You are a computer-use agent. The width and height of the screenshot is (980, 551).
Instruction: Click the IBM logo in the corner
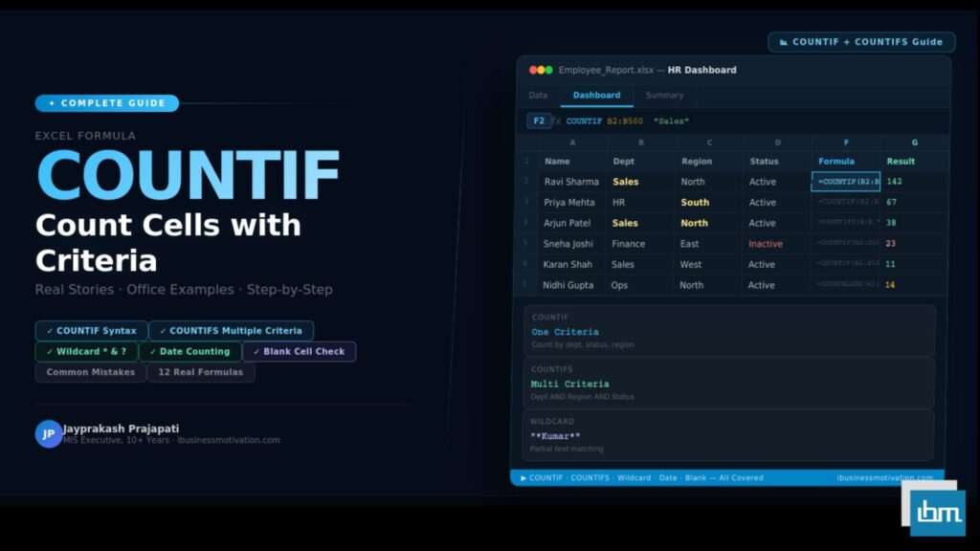pyautogui.click(x=937, y=513)
